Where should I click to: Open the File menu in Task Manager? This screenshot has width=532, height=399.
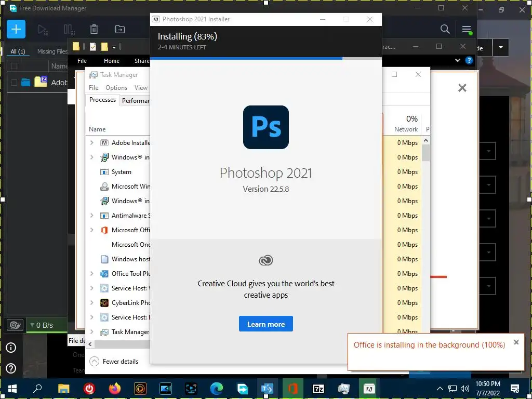click(94, 87)
